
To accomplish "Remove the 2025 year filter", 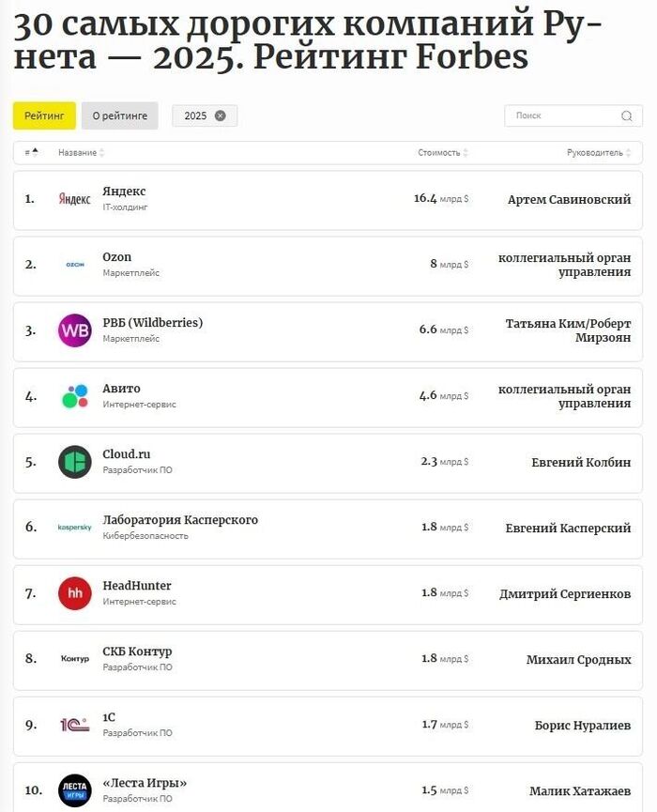I will pos(221,115).
